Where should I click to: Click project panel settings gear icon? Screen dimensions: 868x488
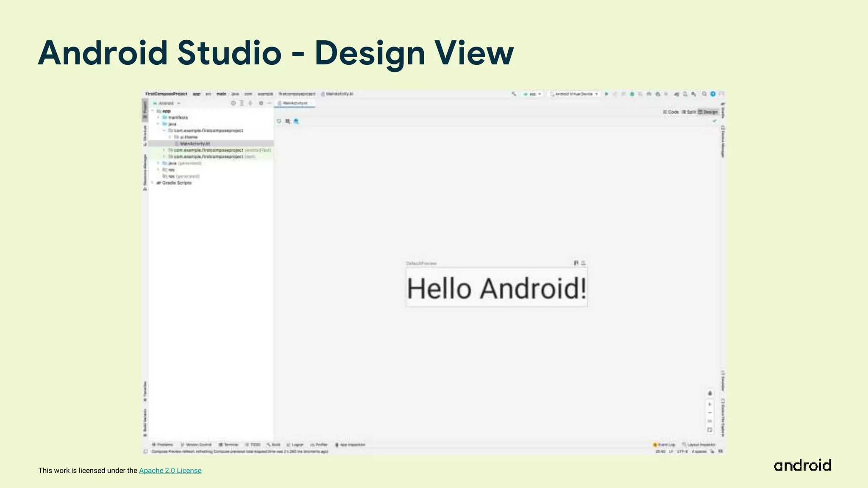click(261, 103)
